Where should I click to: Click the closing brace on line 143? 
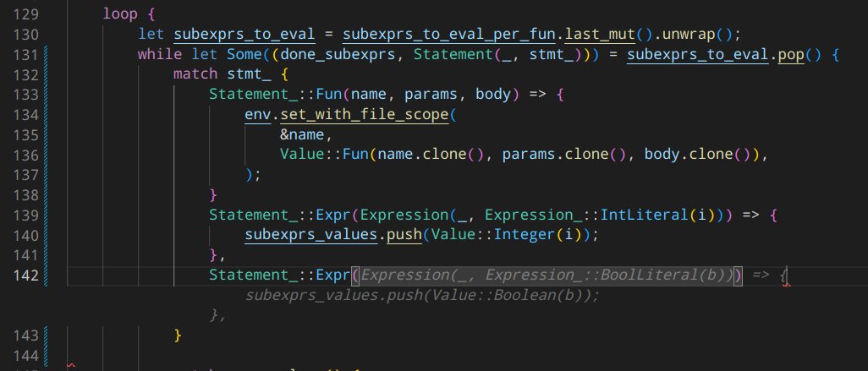[x=178, y=336]
